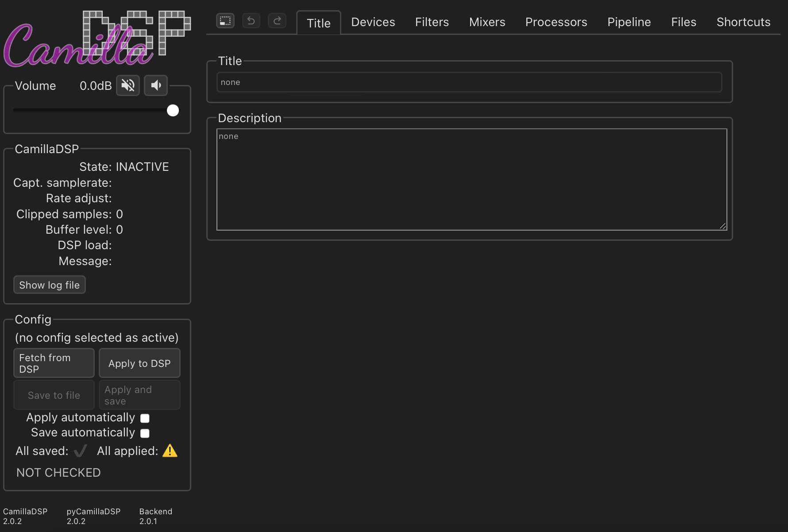Image resolution: width=788 pixels, height=532 pixels.
Task: Go to the Mixers tab
Action: click(487, 22)
